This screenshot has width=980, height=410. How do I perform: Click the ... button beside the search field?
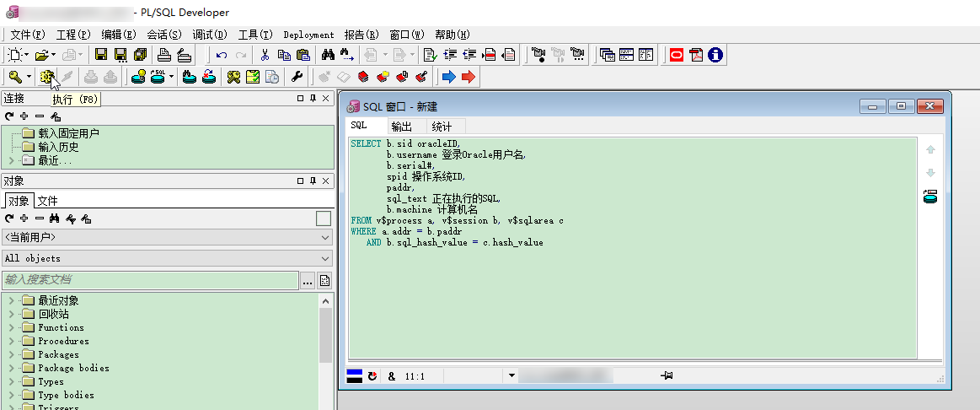(x=307, y=280)
